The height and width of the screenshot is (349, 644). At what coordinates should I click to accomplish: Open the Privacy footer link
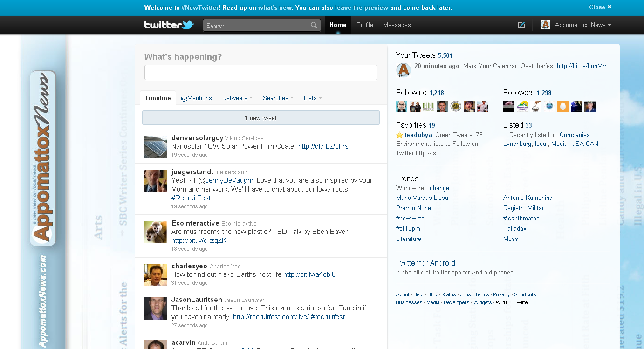tap(501, 294)
